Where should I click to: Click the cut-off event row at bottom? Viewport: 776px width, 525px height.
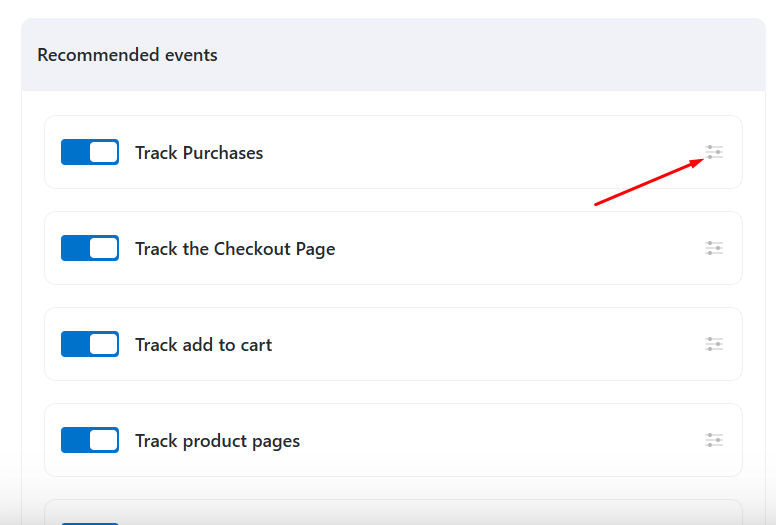pos(400,513)
